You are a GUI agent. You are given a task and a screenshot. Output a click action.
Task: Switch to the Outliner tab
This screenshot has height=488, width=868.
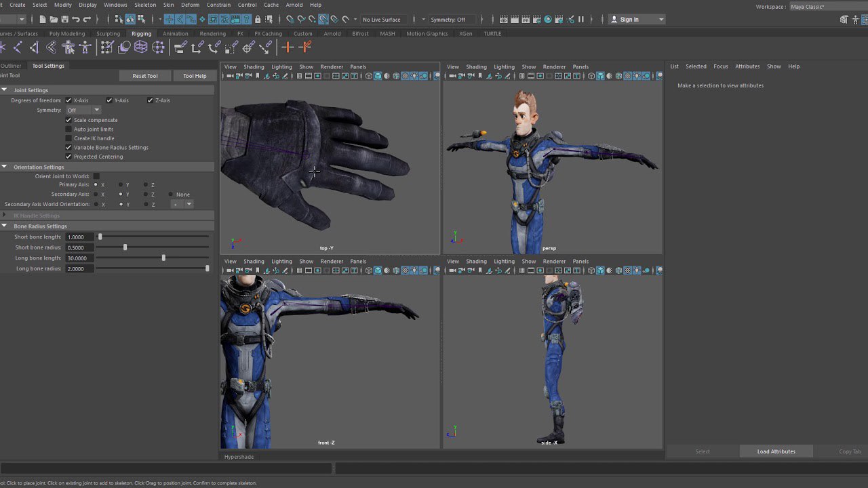pyautogui.click(x=11, y=66)
